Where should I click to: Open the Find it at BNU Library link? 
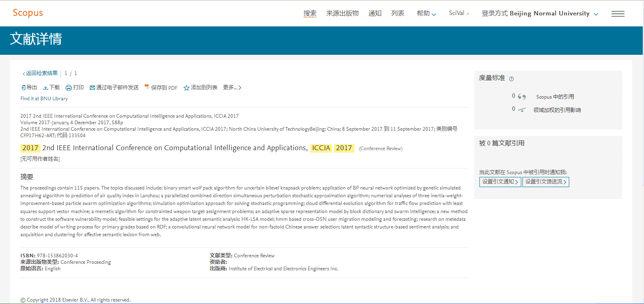44,99
